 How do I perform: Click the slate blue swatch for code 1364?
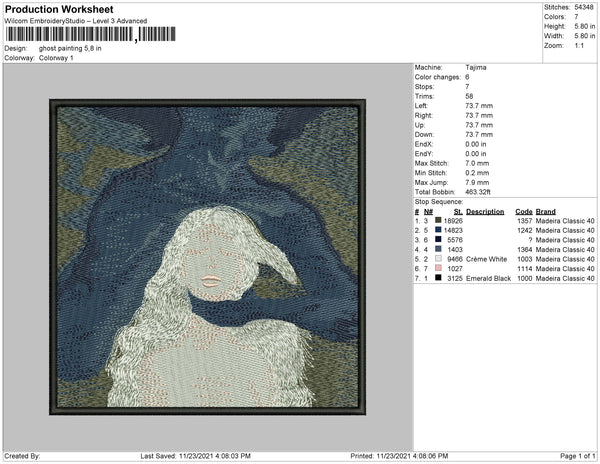tap(438, 249)
